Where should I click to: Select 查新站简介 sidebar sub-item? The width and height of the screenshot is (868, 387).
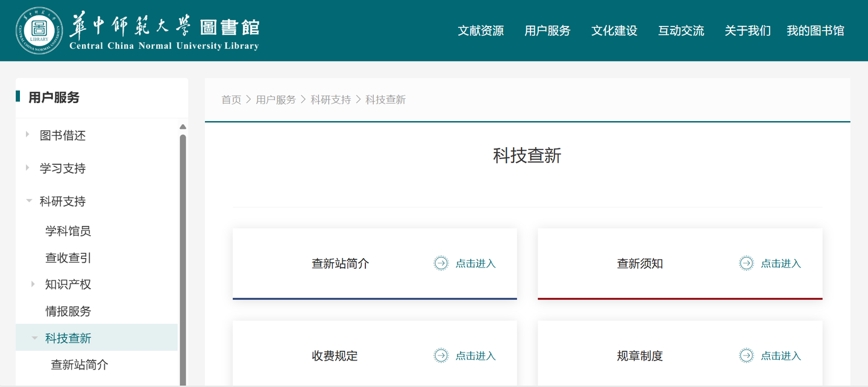[x=80, y=365]
